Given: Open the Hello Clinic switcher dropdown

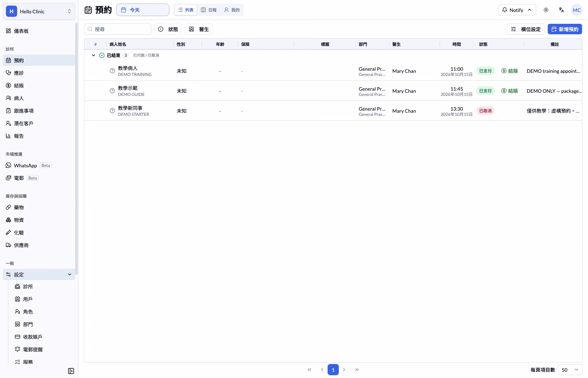Looking at the screenshot, I should 39,11.
